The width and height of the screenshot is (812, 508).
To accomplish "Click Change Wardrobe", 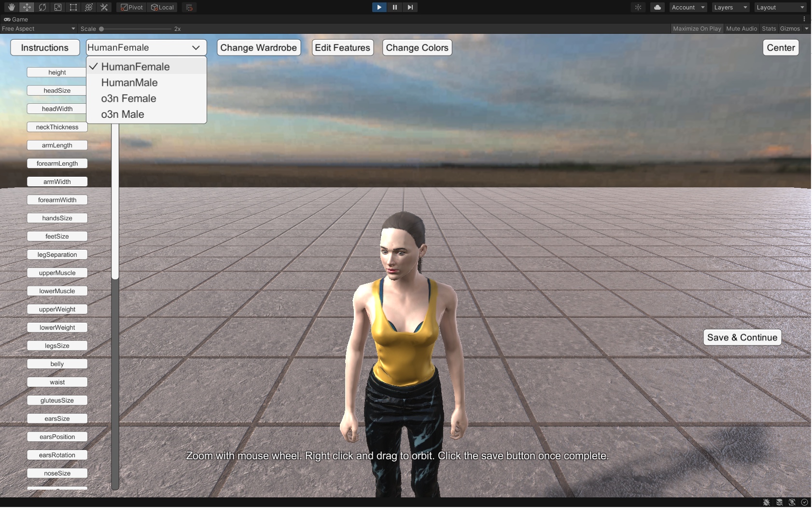I will tap(259, 47).
